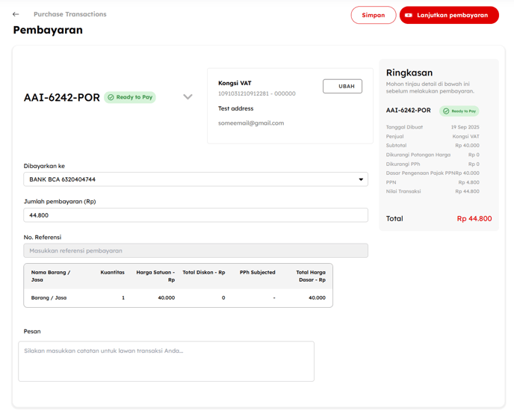
Task: Select the Barang / Jasa table row
Action: (178, 297)
